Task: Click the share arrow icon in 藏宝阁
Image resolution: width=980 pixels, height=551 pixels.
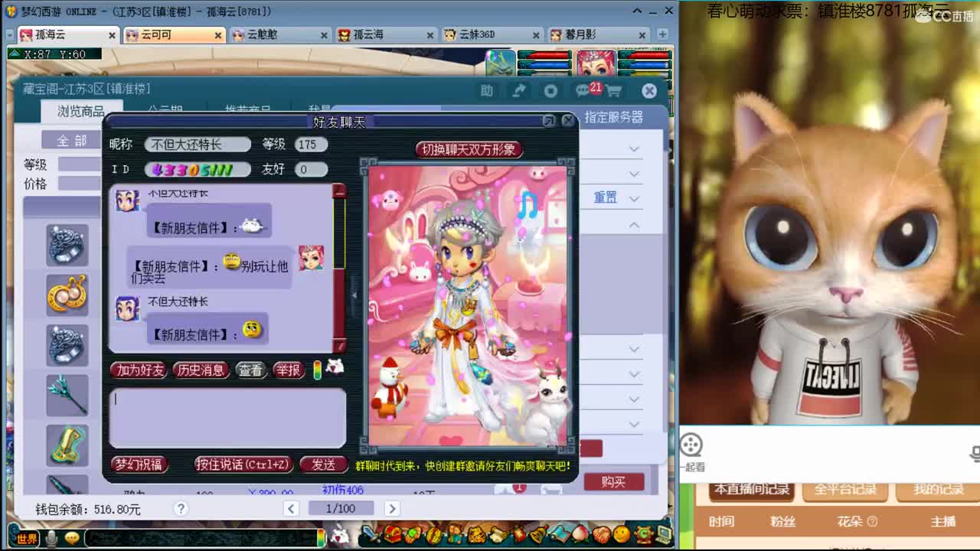Action: [x=519, y=91]
